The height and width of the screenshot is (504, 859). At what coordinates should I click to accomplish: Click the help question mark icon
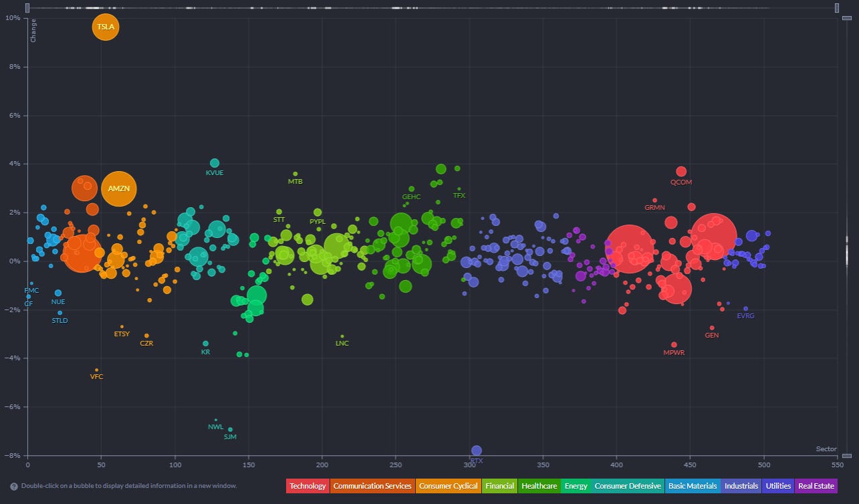click(x=14, y=487)
